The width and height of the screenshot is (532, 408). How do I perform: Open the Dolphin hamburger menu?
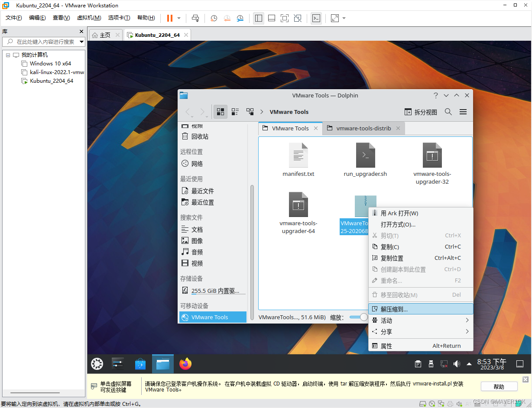coord(463,112)
